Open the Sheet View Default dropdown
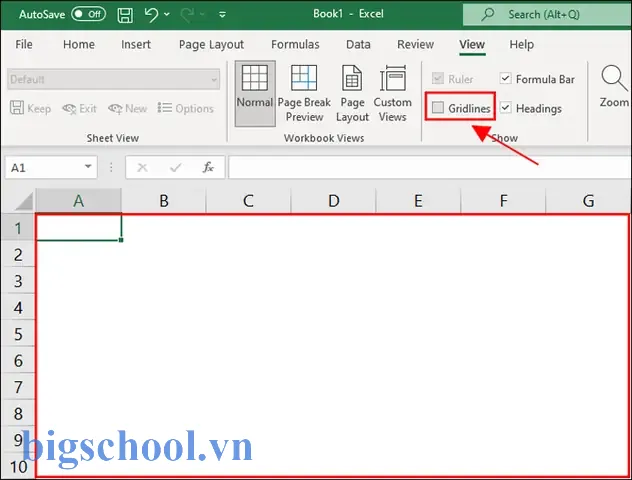632x480 pixels. pyautogui.click(x=114, y=79)
